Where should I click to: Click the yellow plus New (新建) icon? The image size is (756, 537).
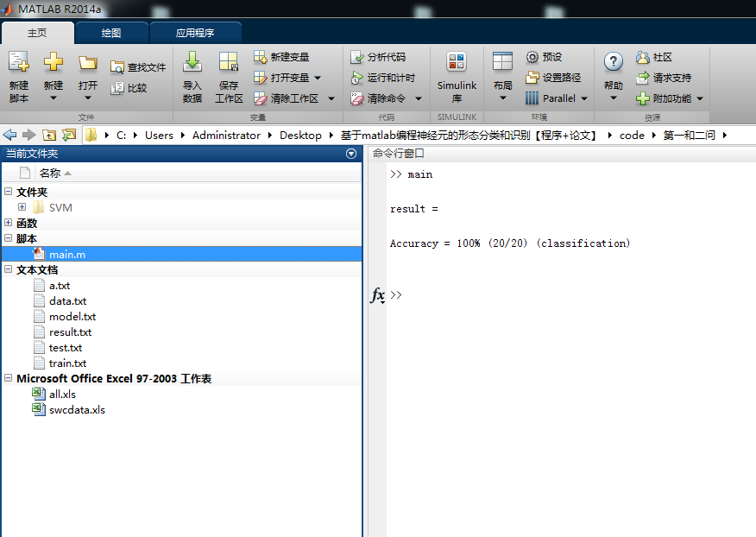pyautogui.click(x=53, y=62)
